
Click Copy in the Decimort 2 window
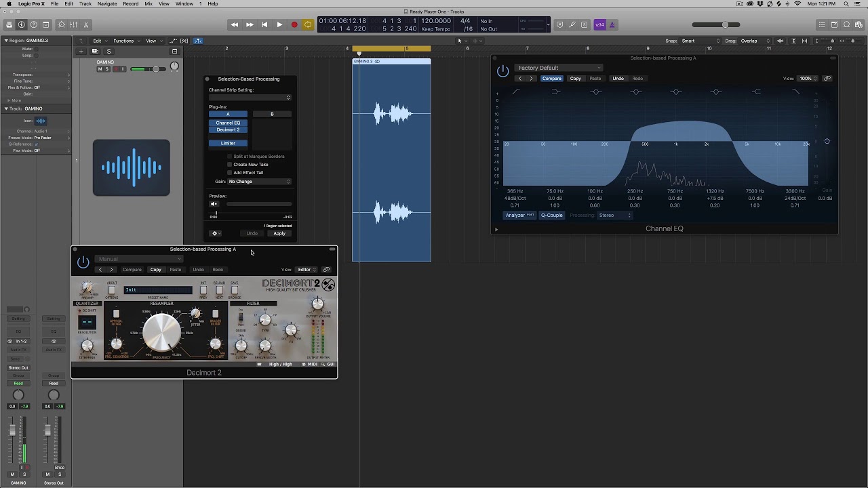click(156, 270)
